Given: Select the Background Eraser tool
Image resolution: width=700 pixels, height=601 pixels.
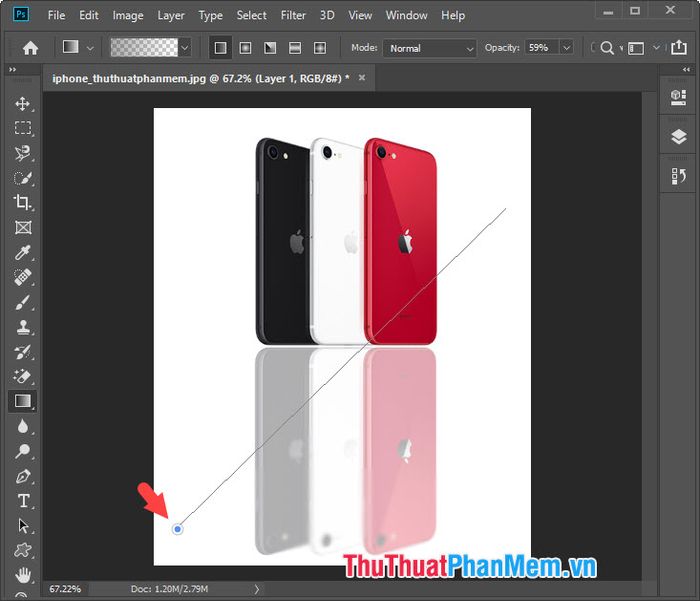Looking at the screenshot, I should [22, 376].
